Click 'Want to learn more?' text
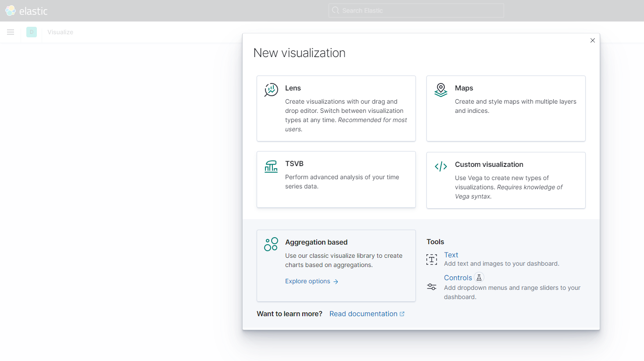Screen dimensions: 644x361 tap(290, 314)
